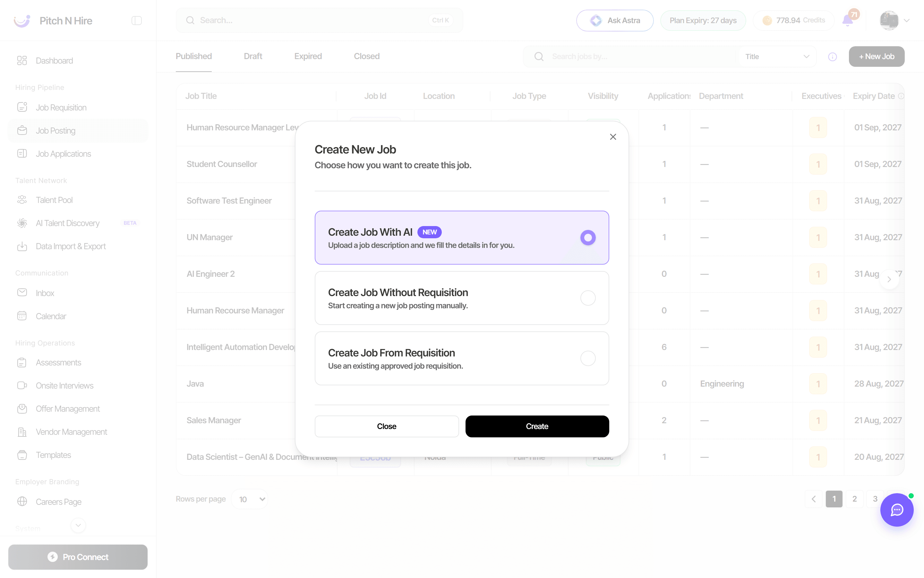924x578 pixels.
Task: Expand sidebar scroll-down chevron near System
Action: (78, 525)
